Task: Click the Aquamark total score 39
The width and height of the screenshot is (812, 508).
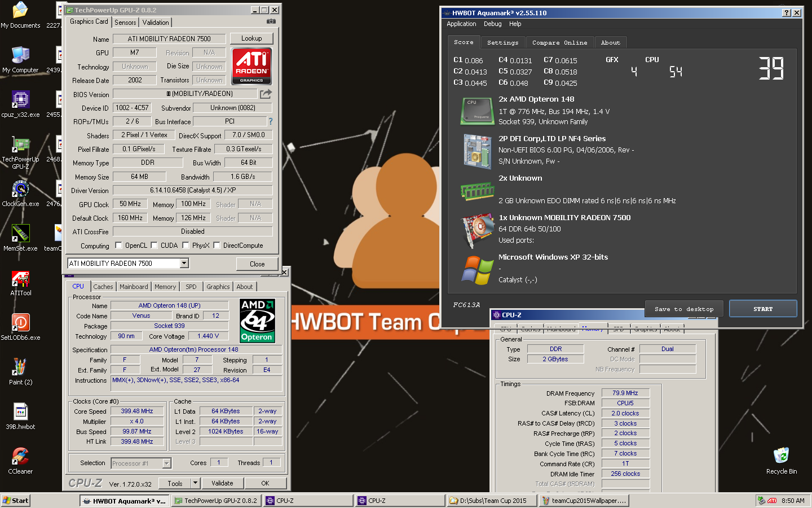Action: pyautogui.click(x=771, y=68)
